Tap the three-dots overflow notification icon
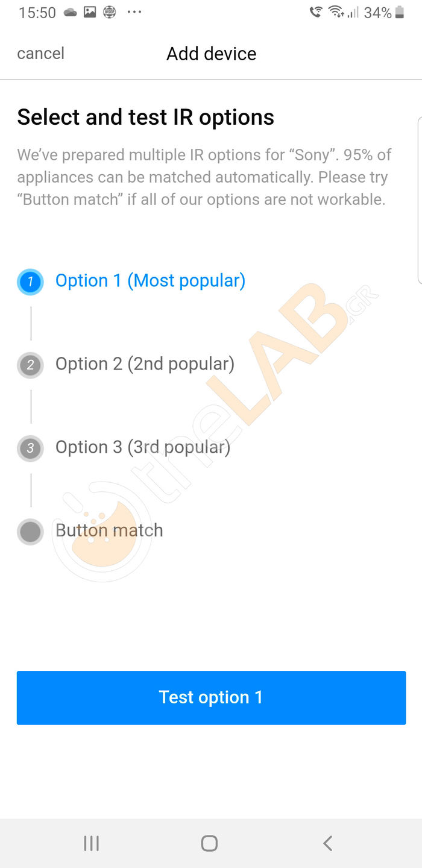Image resolution: width=422 pixels, height=868 pixels. click(134, 12)
